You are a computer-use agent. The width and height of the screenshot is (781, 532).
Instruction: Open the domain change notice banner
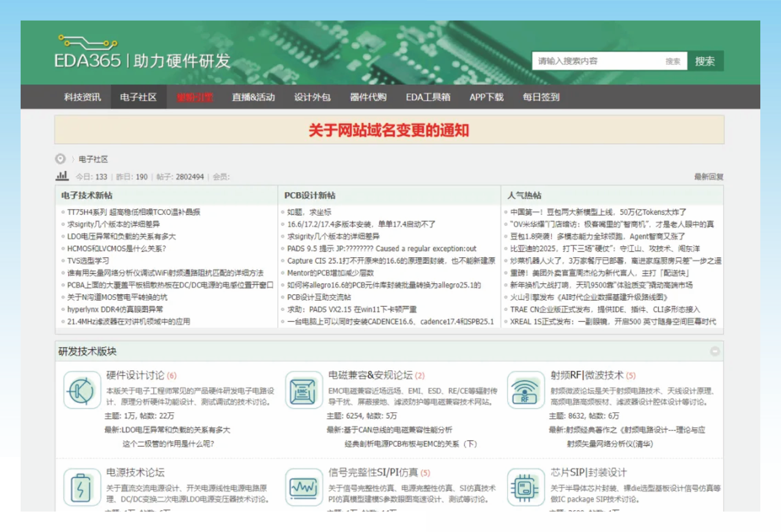(389, 130)
